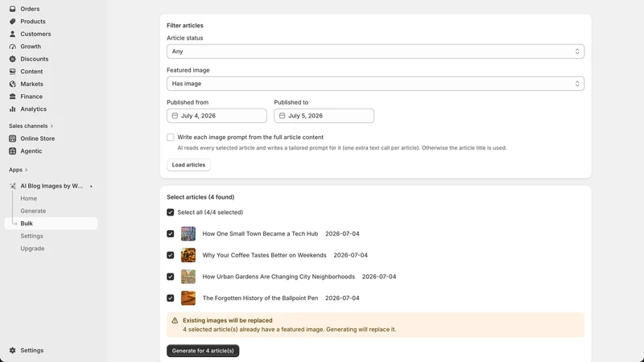Click 'How Urban Gardens Are Changing City Neighborhoods'
This screenshot has width=644, height=362.
(x=279, y=277)
